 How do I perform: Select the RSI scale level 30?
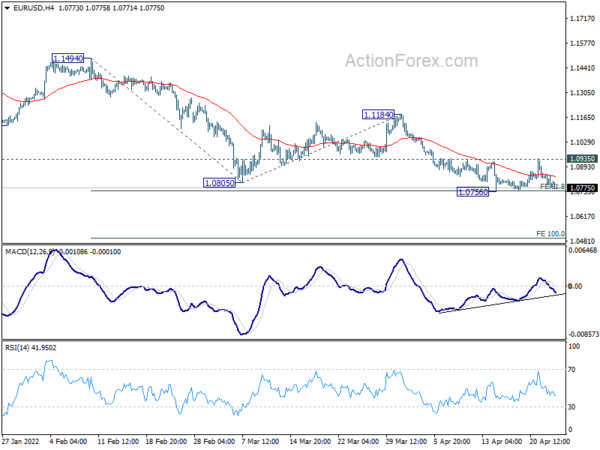(572, 407)
